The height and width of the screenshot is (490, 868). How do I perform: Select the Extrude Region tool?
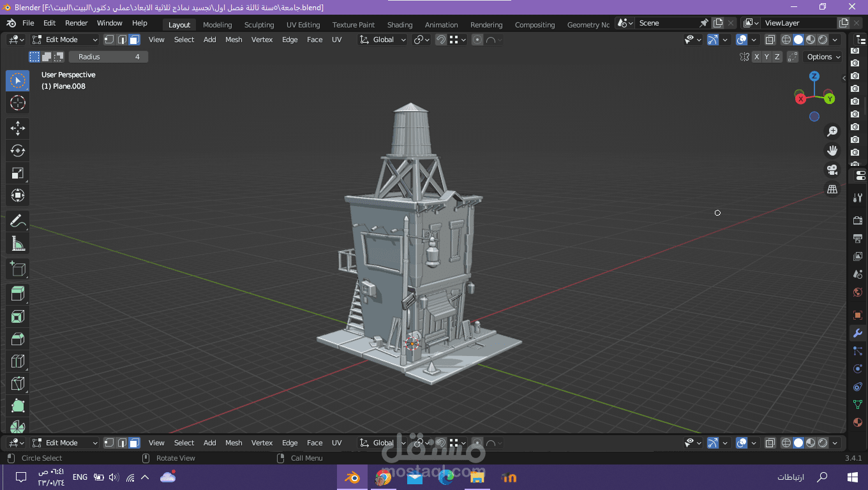pos(17,293)
